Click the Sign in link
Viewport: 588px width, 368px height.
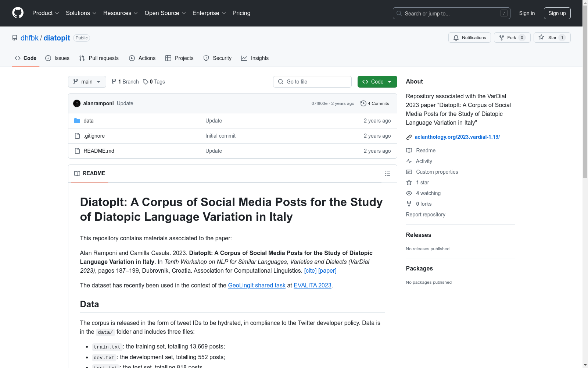pos(527,13)
